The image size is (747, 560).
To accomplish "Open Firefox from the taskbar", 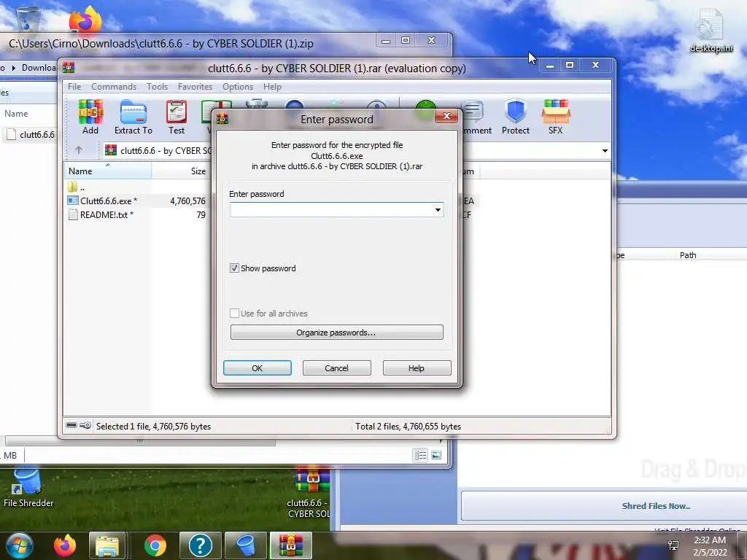I will pos(64,545).
